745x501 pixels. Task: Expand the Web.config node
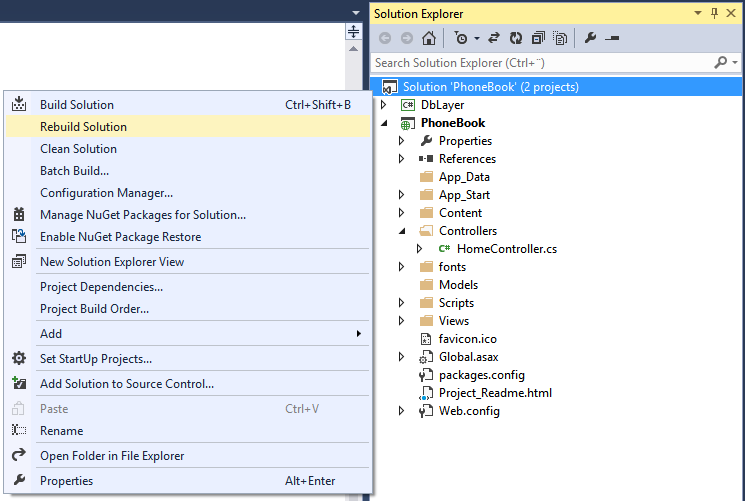click(402, 411)
